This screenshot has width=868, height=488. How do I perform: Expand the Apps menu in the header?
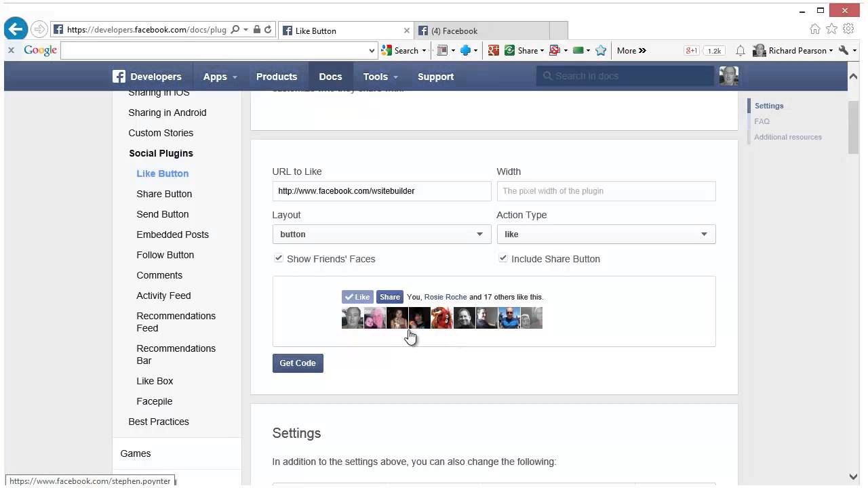point(220,77)
